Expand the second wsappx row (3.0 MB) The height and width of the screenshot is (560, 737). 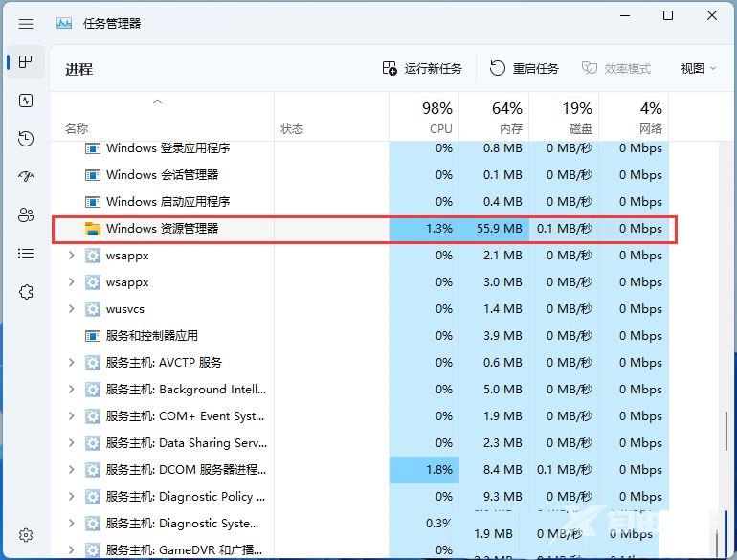[72, 282]
